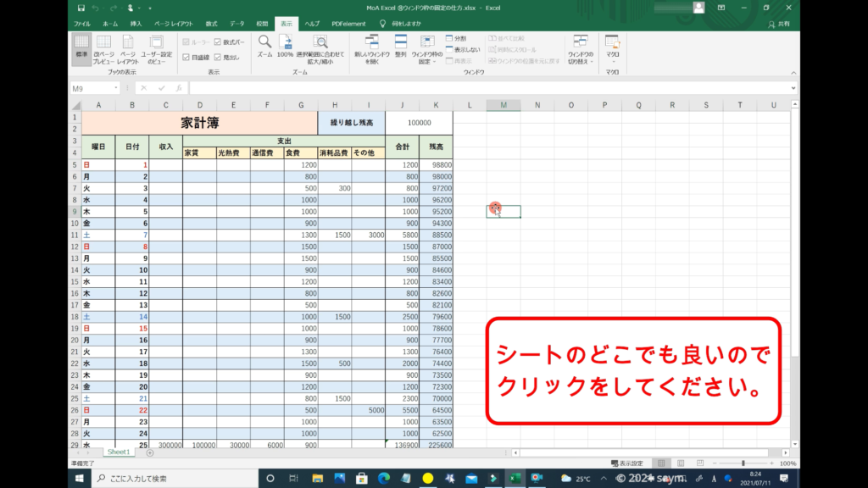This screenshot has width=868, height=488.
Task: Switch to the Home (ホーム) tab
Action: click(x=110, y=24)
